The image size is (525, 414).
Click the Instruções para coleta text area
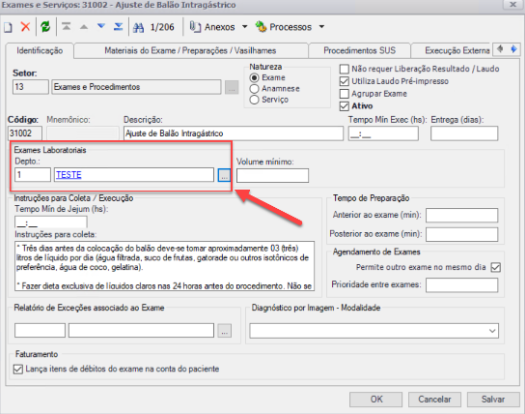pos(164,266)
